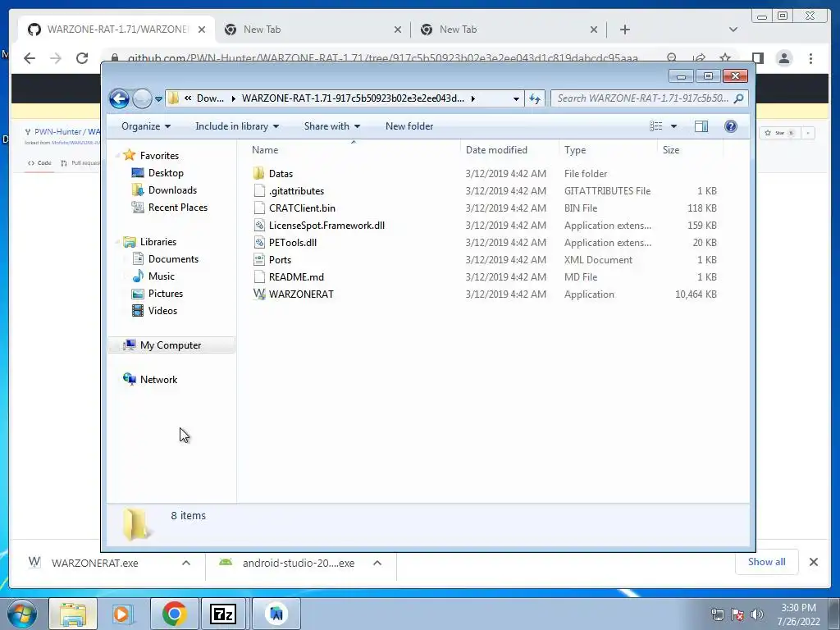
Task: Close the Chrome downloads bar
Action: click(x=813, y=562)
